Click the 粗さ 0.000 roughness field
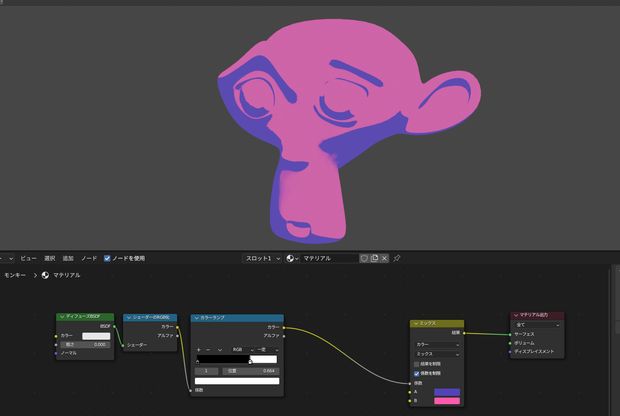Viewport: 620px width, 416px height. (x=85, y=344)
